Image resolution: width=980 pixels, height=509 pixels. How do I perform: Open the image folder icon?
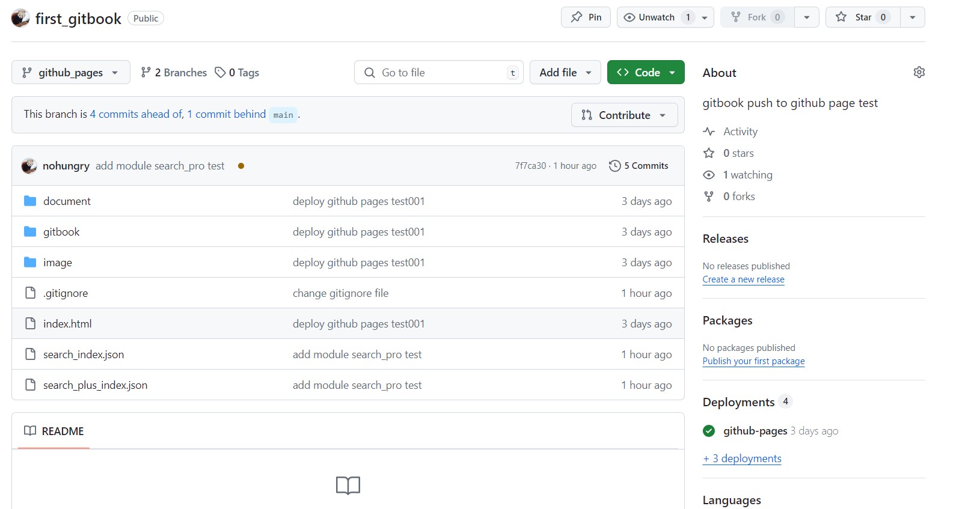[x=30, y=262]
